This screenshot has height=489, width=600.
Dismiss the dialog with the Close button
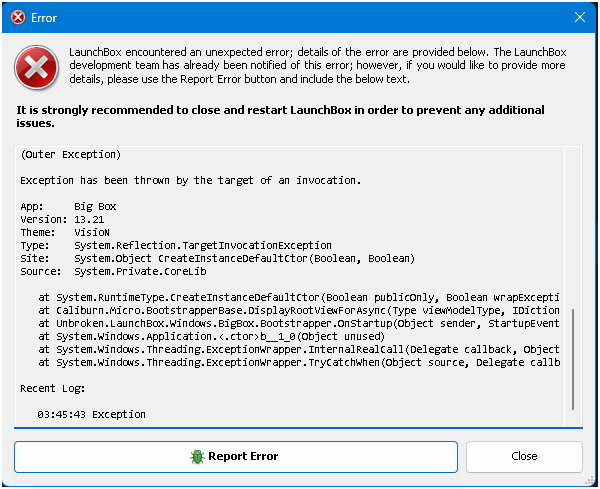(x=524, y=457)
